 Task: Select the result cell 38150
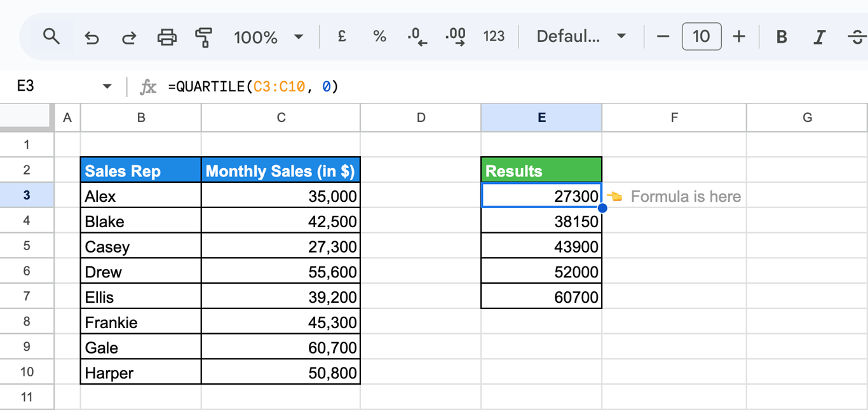pos(541,221)
